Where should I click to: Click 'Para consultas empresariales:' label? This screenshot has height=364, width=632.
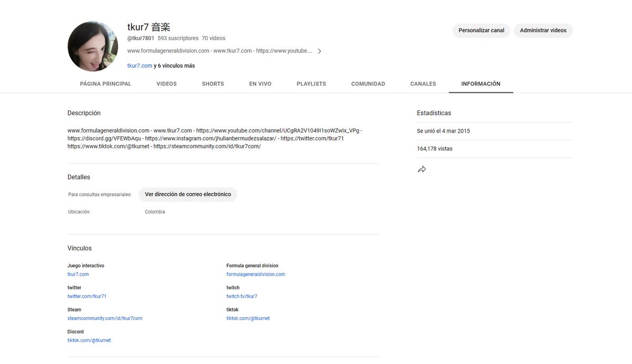(x=100, y=195)
